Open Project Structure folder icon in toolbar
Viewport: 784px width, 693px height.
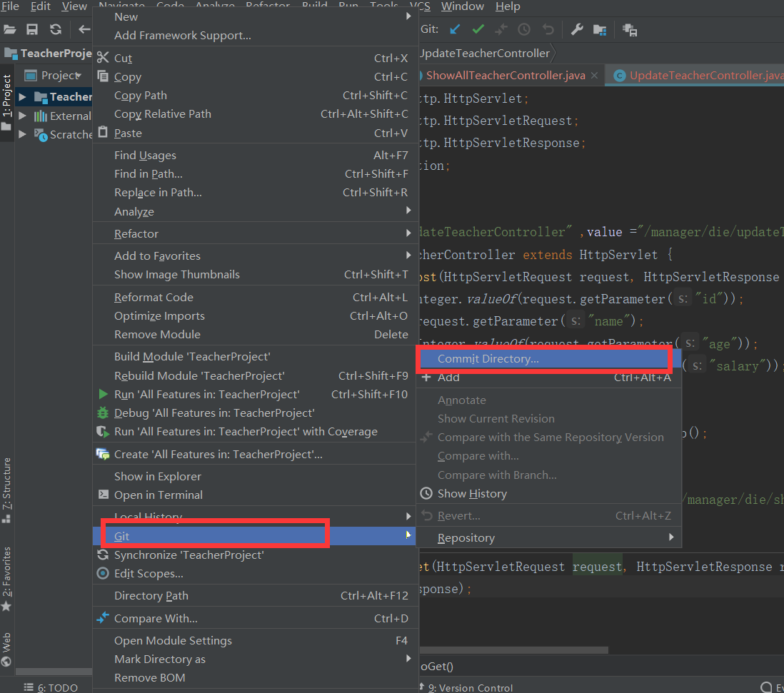point(600,30)
